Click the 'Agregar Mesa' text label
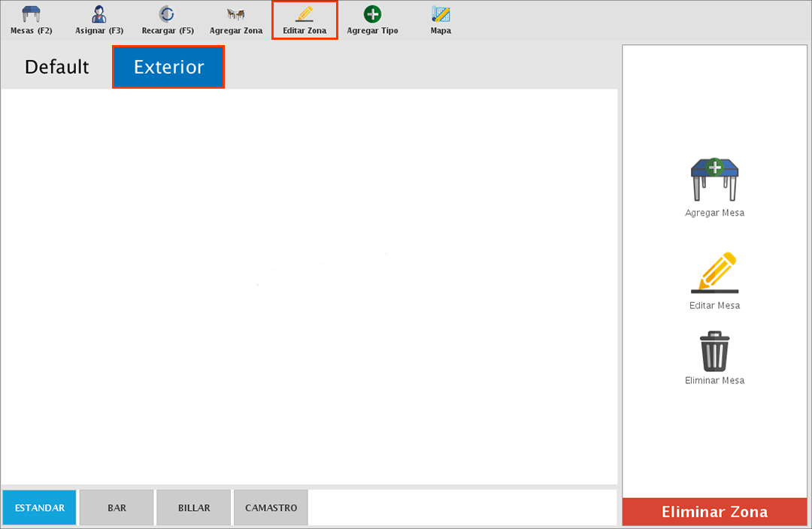This screenshot has width=812, height=529. pyautogui.click(x=714, y=213)
